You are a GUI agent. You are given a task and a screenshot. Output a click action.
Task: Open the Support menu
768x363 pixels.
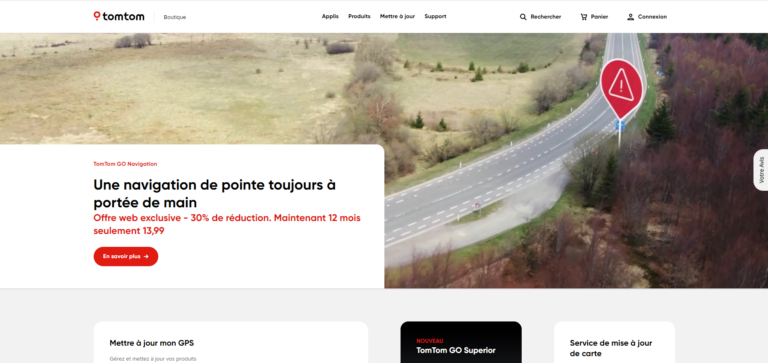435,16
